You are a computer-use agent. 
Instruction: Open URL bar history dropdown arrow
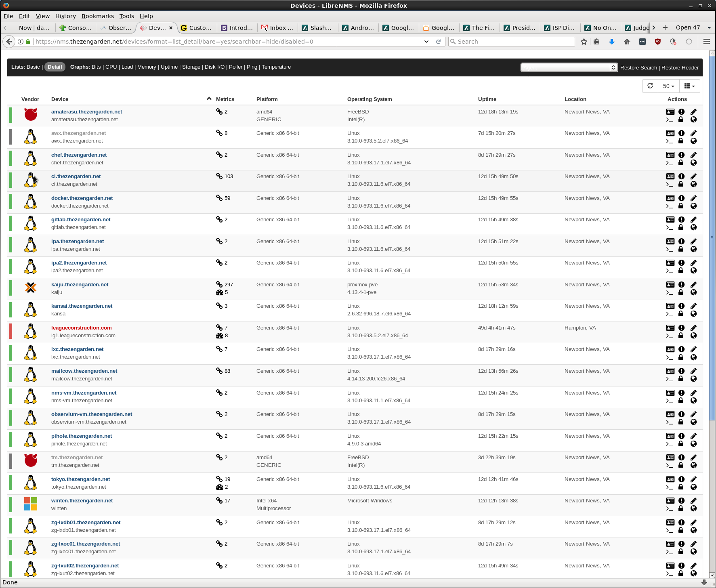tap(426, 42)
